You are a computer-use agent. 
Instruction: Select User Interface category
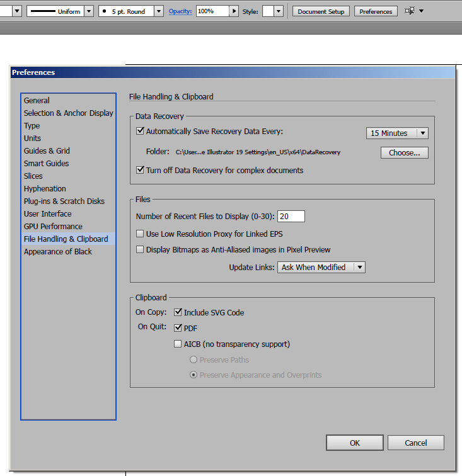[x=68, y=213]
